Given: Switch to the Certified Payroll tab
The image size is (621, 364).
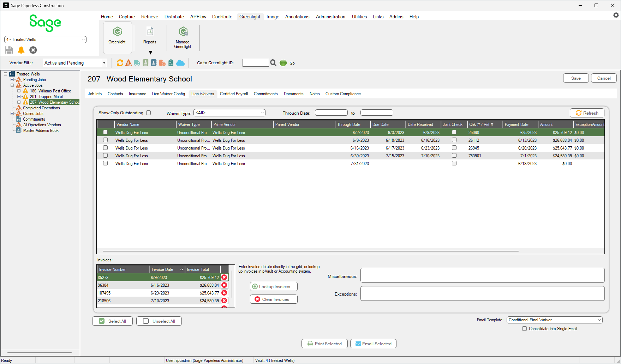Looking at the screenshot, I should [234, 94].
